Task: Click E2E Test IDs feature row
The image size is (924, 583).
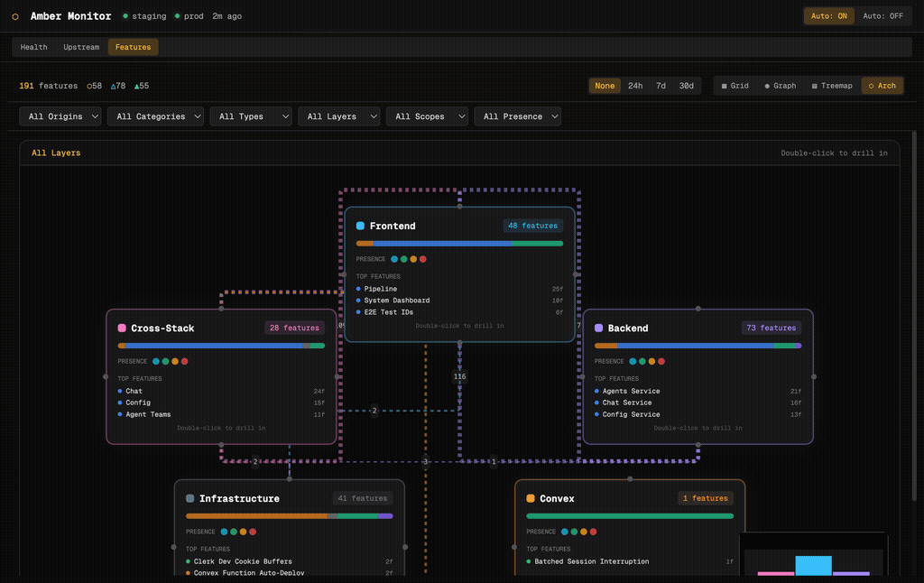Action: pyautogui.click(x=459, y=312)
